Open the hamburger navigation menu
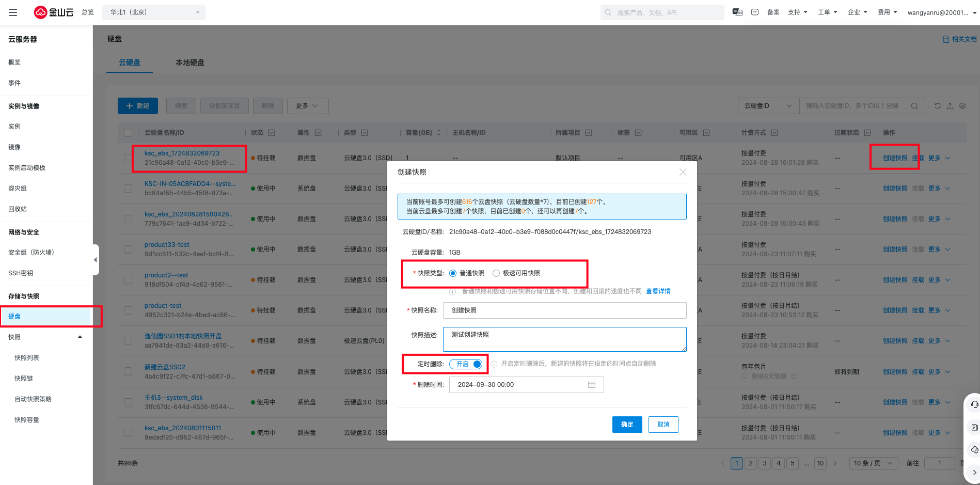The image size is (980, 485). click(13, 12)
